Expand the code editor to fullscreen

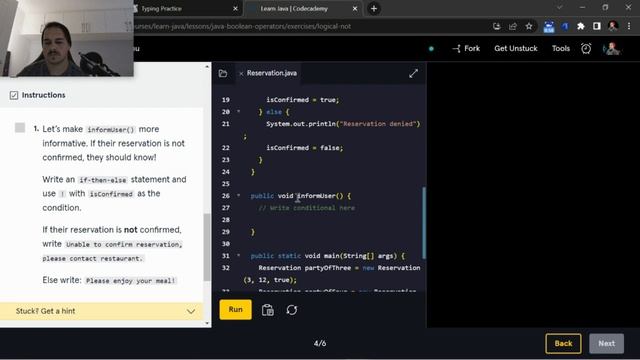coord(413,73)
